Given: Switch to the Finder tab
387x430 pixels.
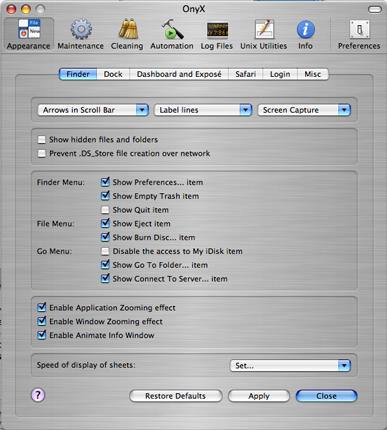Looking at the screenshot, I should [x=78, y=74].
